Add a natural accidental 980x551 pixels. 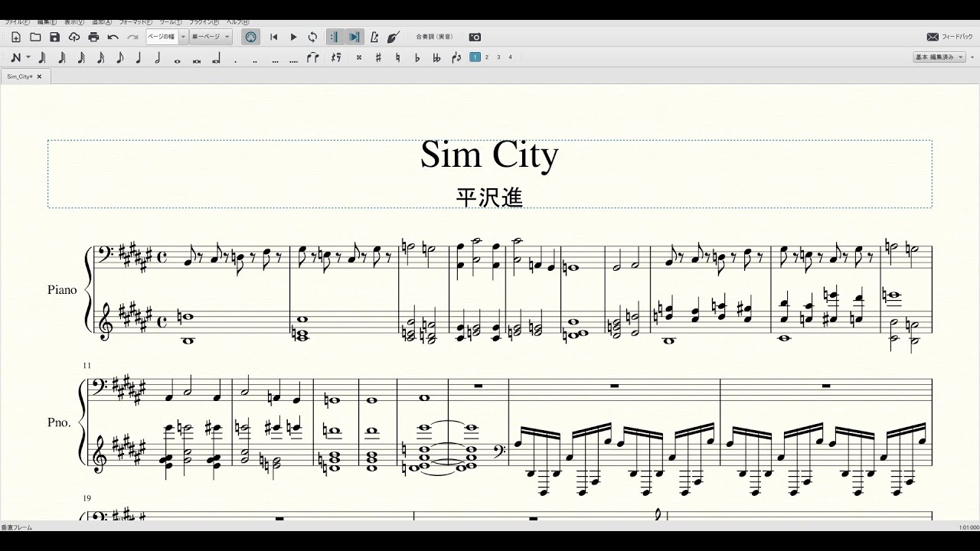coord(397,57)
